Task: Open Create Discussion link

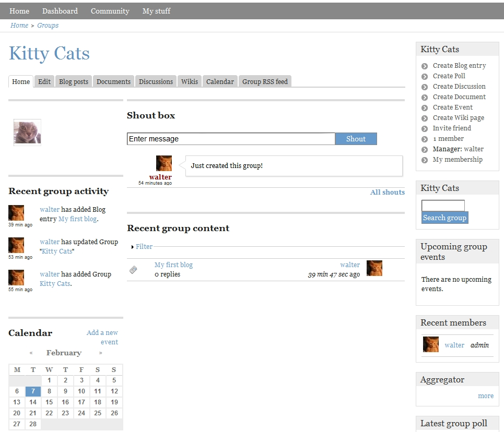Action: tap(459, 87)
